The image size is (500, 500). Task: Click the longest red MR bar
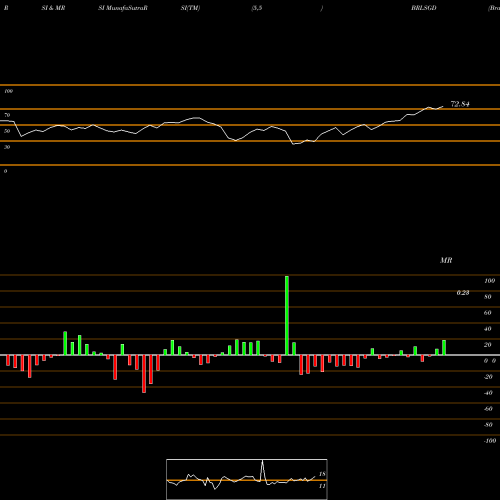point(144,374)
